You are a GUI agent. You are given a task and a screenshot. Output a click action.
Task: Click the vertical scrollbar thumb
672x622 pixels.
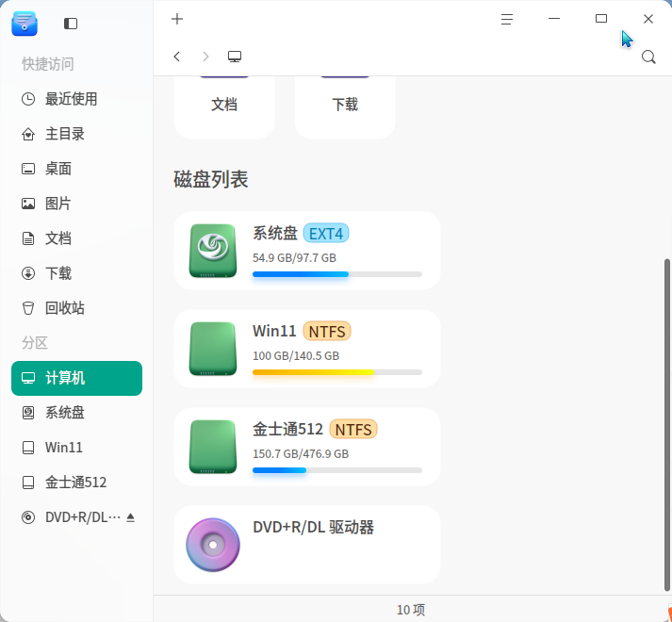point(667,425)
